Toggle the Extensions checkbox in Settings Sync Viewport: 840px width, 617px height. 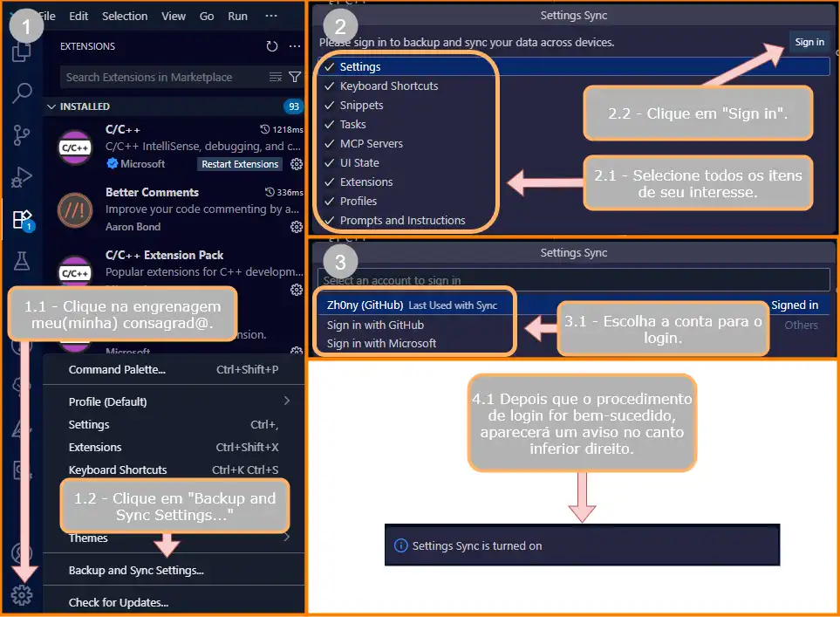tap(330, 182)
